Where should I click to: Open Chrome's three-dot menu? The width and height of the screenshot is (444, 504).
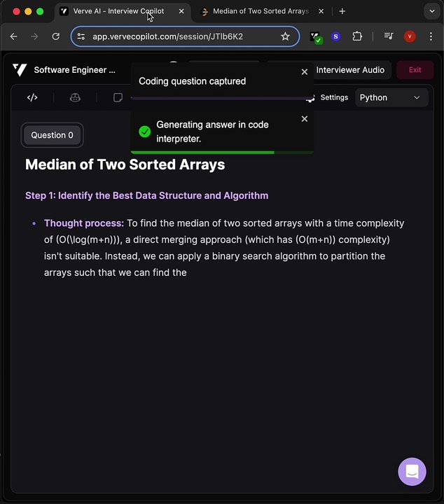tap(430, 36)
